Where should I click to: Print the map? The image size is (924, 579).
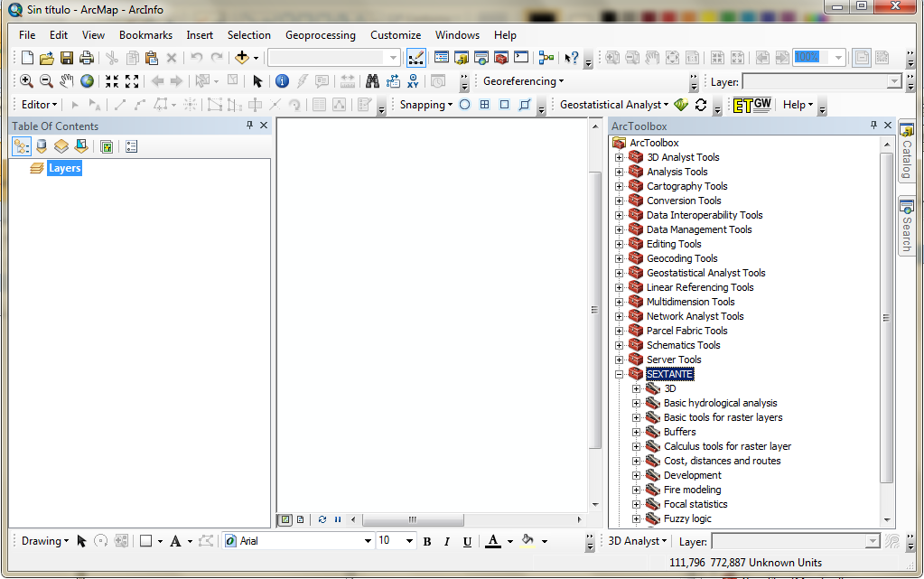coord(87,58)
